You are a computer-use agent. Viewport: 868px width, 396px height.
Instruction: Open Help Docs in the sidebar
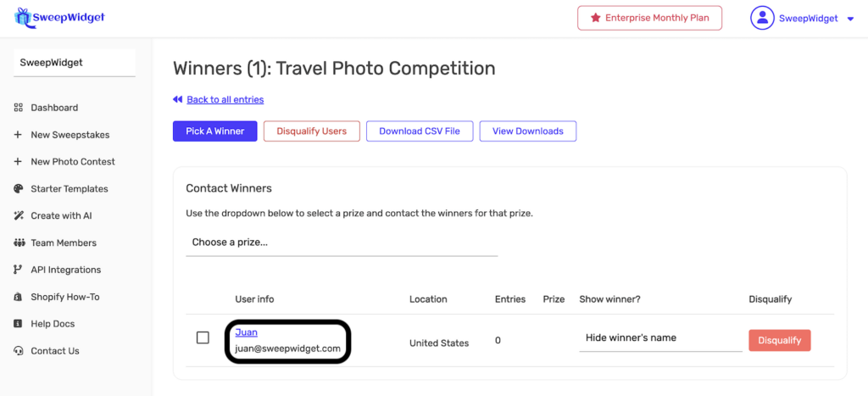pyautogui.click(x=53, y=324)
